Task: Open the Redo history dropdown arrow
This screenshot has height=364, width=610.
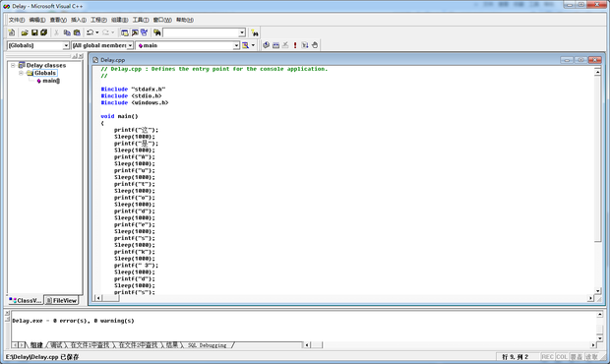Action: (113, 32)
